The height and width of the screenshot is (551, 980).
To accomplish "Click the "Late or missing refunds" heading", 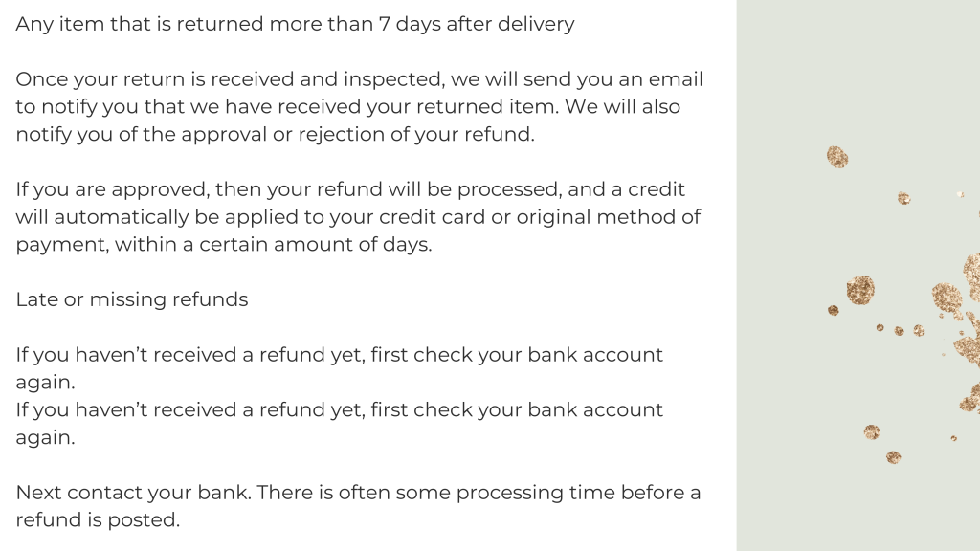I will tap(132, 299).
